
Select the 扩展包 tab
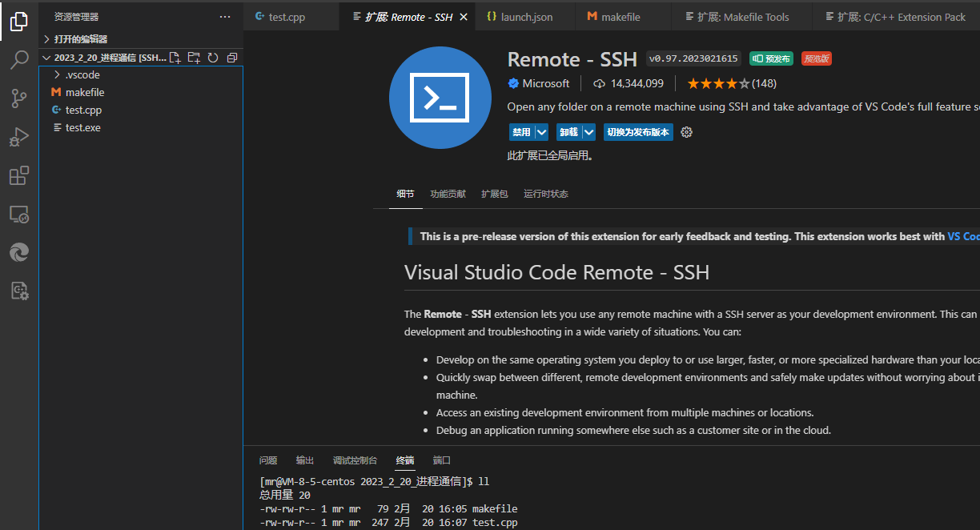[x=494, y=194]
